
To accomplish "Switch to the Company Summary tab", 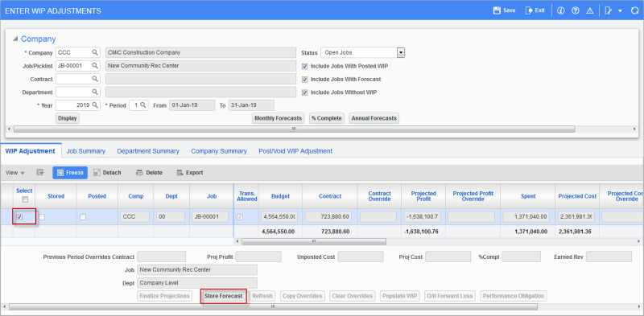I will pyautogui.click(x=219, y=151).
